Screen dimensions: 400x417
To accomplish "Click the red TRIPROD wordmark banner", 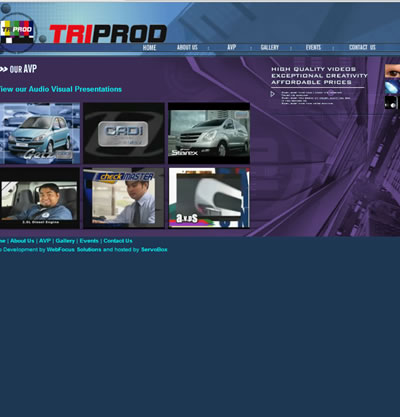I will coord(108,34).
